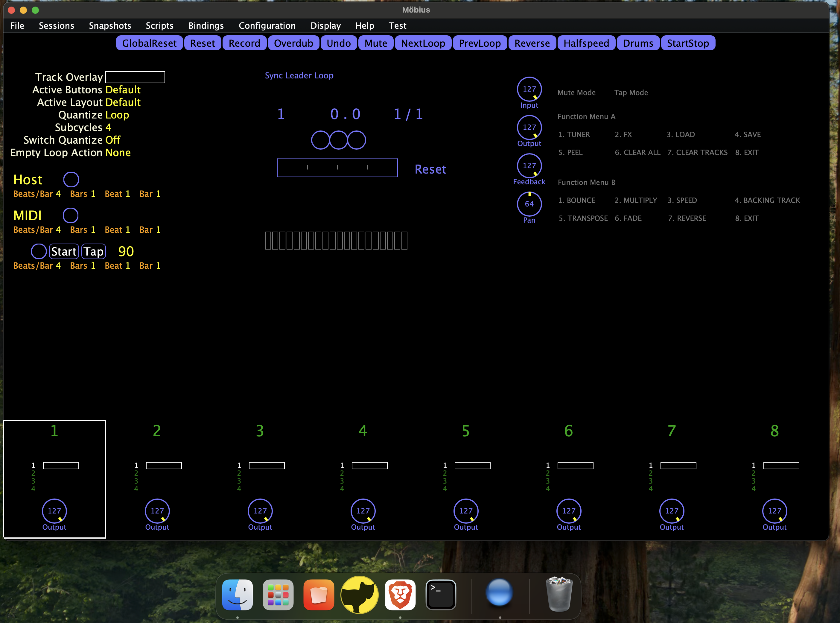The image size is (840, 623).
Task: Enable the MIDI sync radio button
Action: coord(71,215)
